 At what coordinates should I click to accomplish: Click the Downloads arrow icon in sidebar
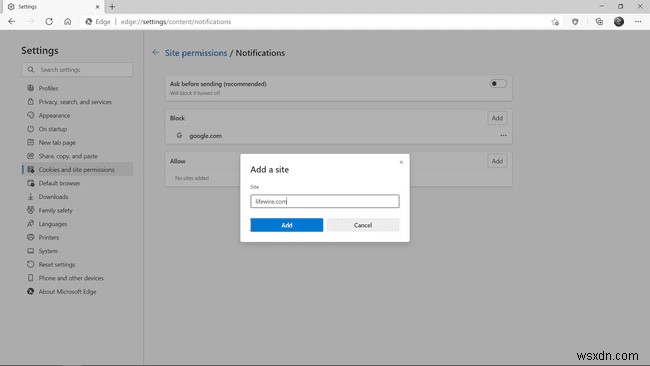point(30,196)
